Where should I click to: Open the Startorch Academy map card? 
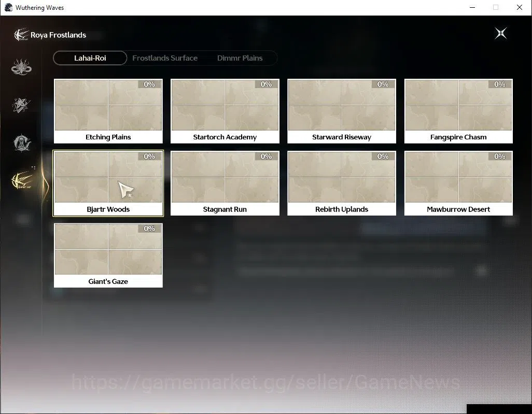[225, 111]
